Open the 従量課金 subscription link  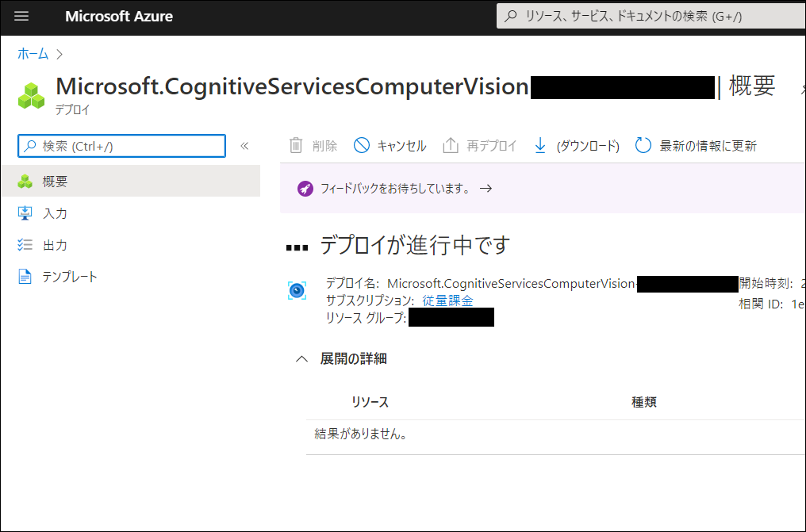pyautogui.click(x=447, y=300)
